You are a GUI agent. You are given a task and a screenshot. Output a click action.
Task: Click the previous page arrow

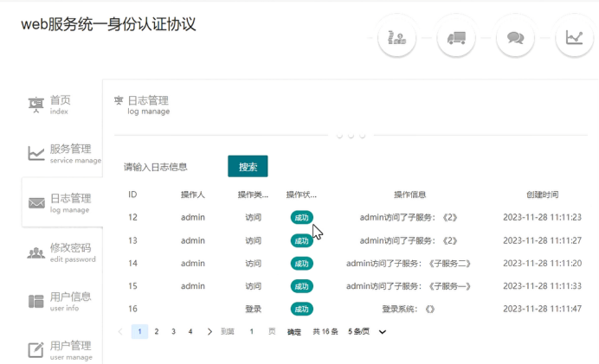click(x=120, y=331)
